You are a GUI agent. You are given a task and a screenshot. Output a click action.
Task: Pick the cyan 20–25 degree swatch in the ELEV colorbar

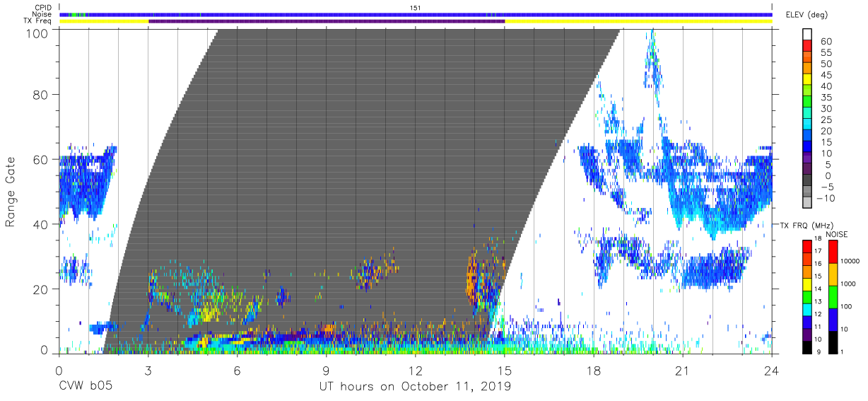tap(807, 125)
